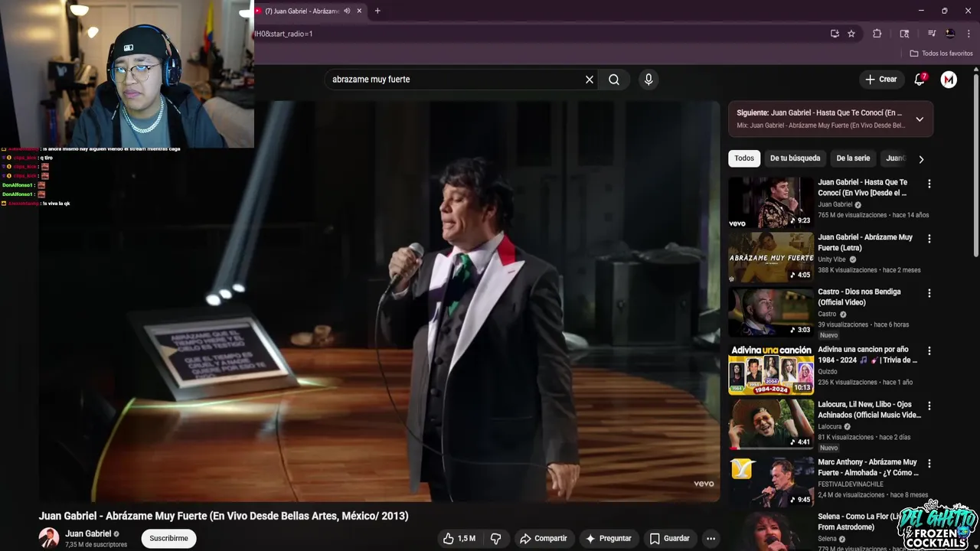
Task: Open the Juan Gabriel channel name link
Action: pos(88,533)
